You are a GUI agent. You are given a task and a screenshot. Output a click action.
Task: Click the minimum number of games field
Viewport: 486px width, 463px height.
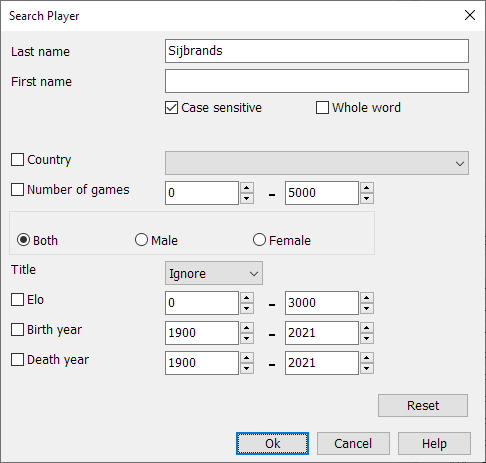point(202,193)
